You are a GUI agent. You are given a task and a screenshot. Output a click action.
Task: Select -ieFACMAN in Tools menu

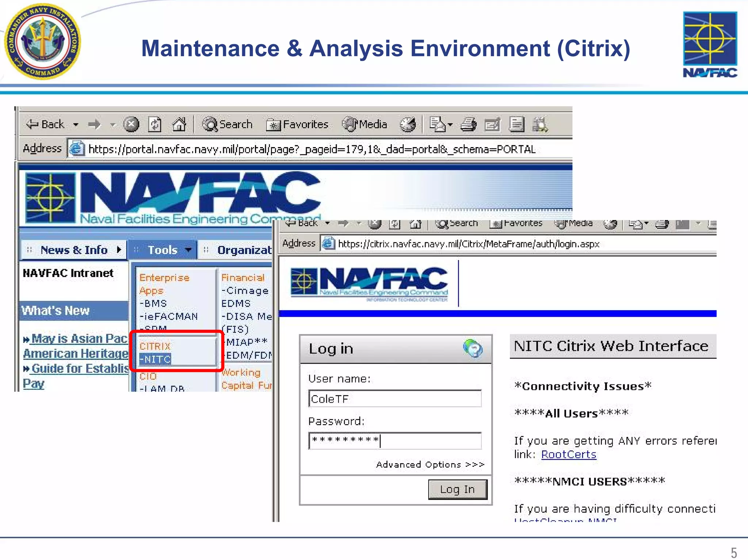(x=169, y=316)
